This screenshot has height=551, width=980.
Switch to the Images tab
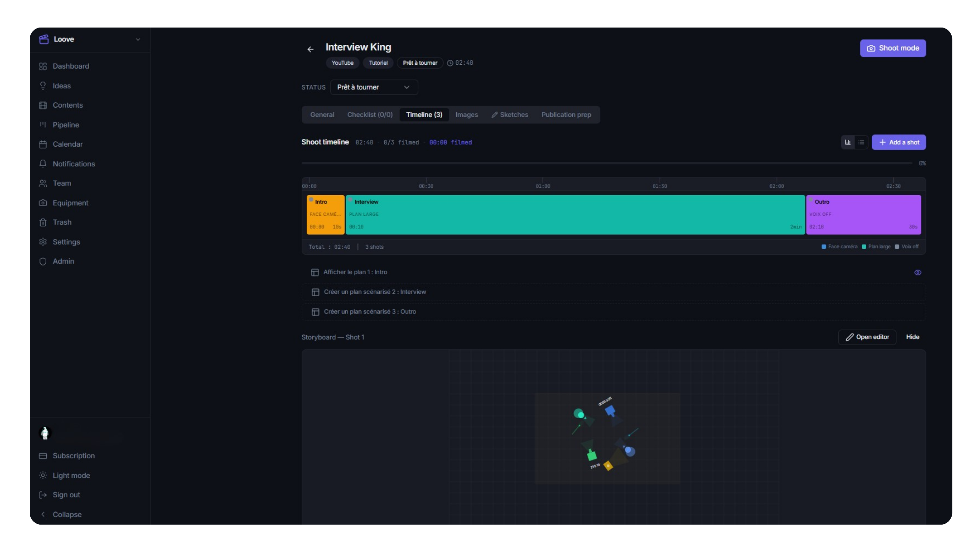point(467,114)
